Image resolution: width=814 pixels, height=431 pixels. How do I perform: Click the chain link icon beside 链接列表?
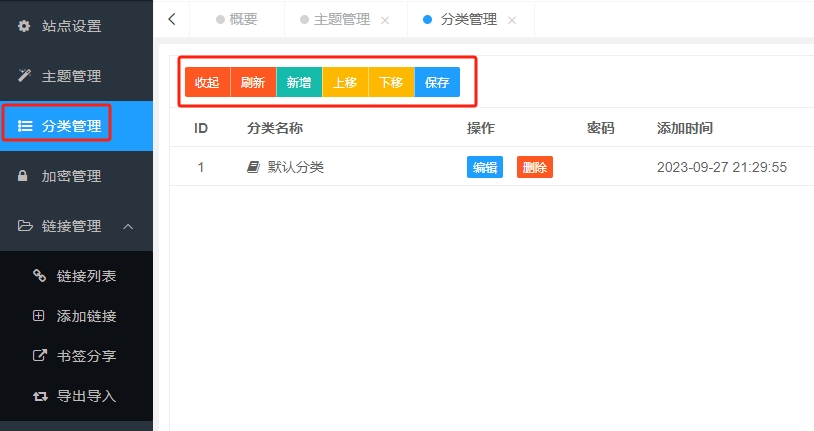click(39, 275)
